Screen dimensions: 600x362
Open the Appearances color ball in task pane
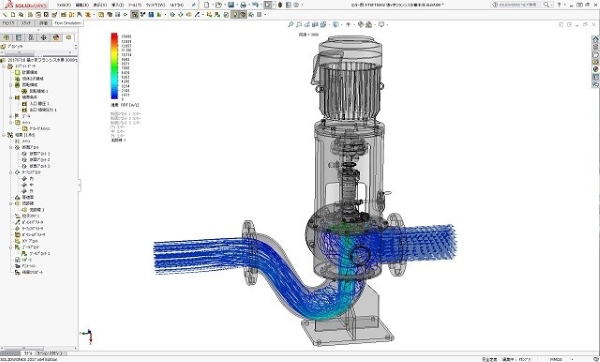point(595,69)
